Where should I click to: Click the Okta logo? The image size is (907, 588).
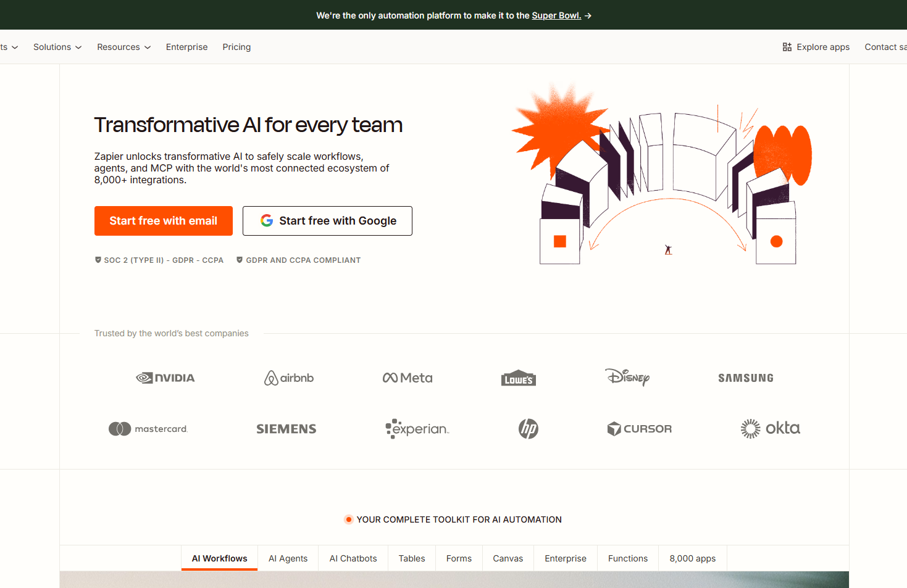(770, 428)
